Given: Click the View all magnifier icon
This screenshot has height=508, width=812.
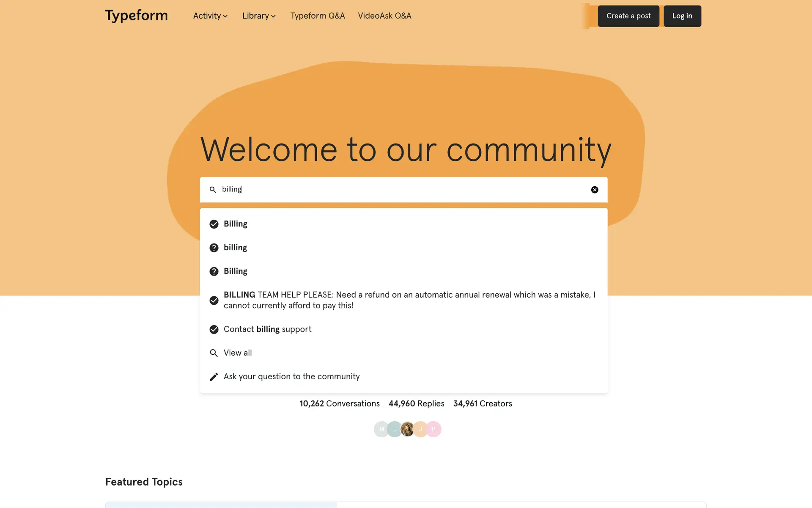Looking at the screenshot, I should coord(214,353).
